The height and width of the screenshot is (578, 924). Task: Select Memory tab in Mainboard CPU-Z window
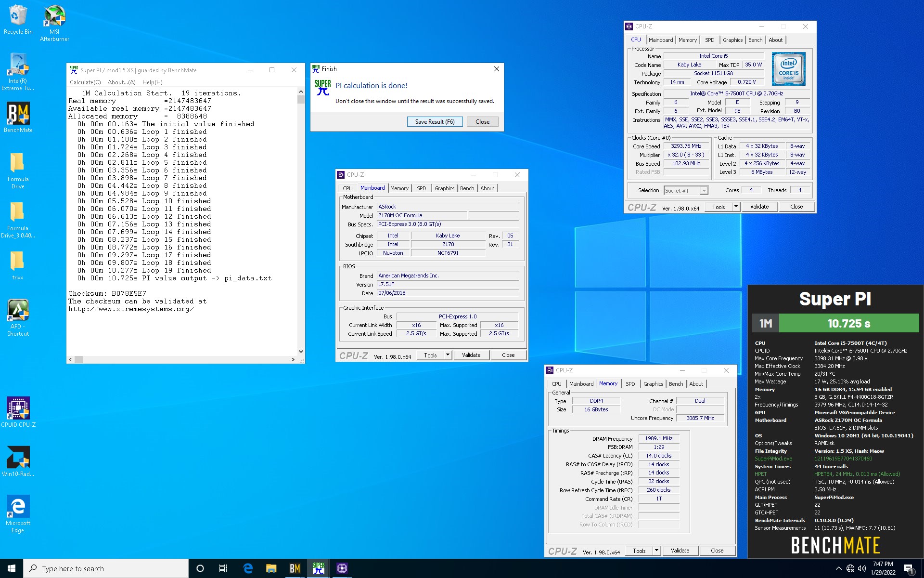(399, 188)
